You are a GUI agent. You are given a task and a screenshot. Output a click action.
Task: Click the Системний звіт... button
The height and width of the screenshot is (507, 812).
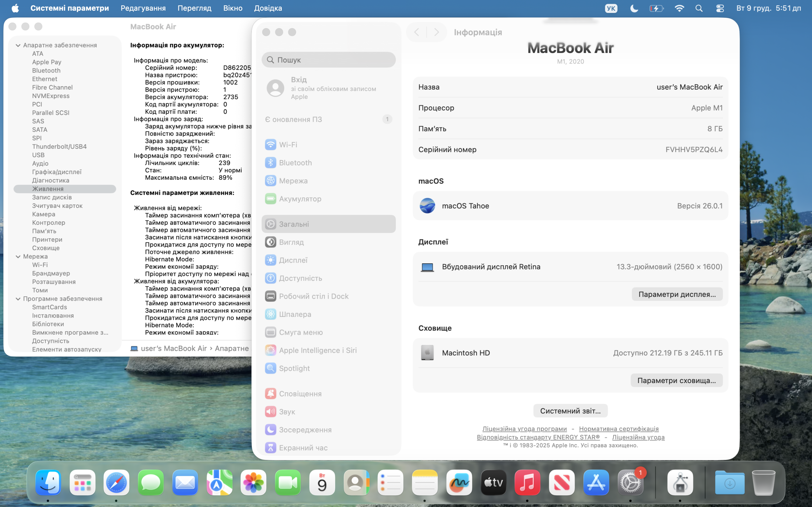[x=570, y=411]
